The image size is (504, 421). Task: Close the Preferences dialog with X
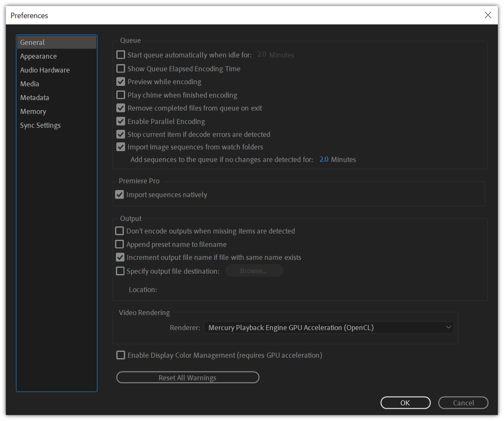point(488,15)
